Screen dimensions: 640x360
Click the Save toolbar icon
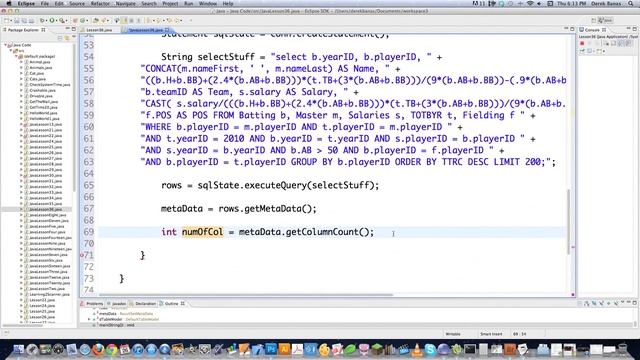tap(17, 20)
